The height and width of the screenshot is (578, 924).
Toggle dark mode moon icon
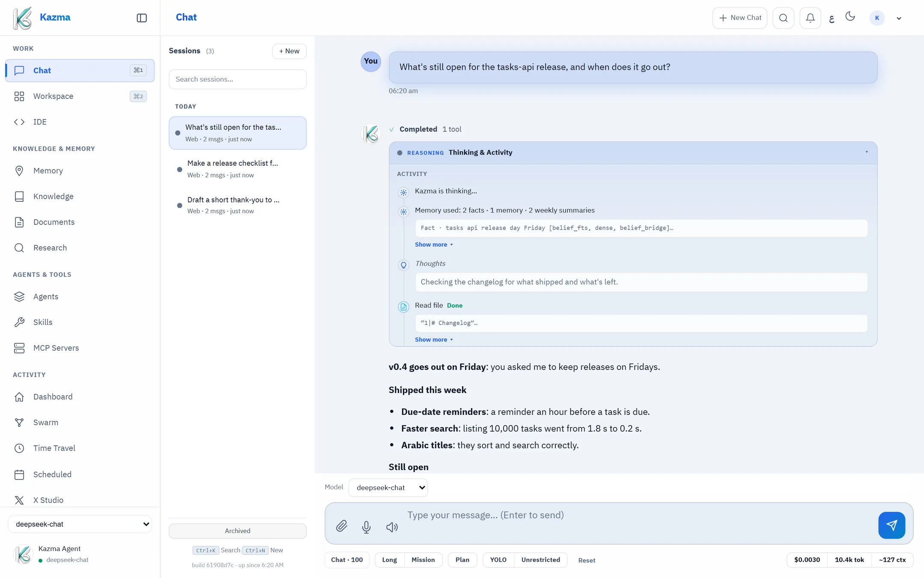[850, 17]
